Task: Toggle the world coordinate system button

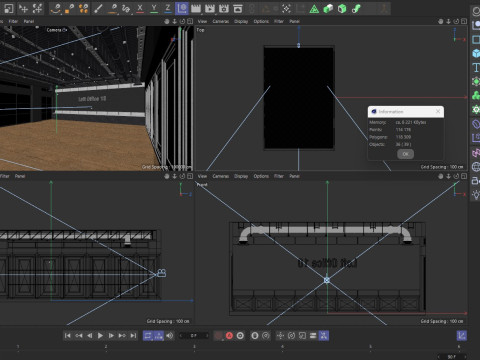Action: pos(182,9)
